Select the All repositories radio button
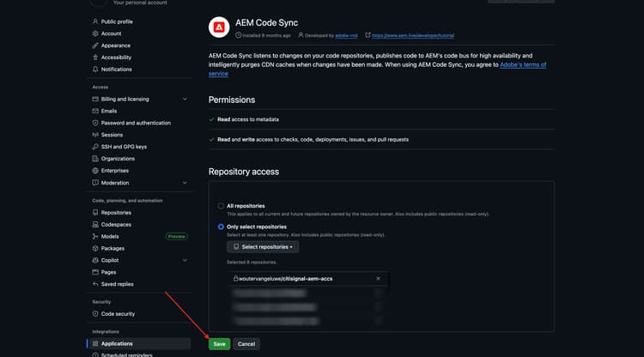 [221, 206]
